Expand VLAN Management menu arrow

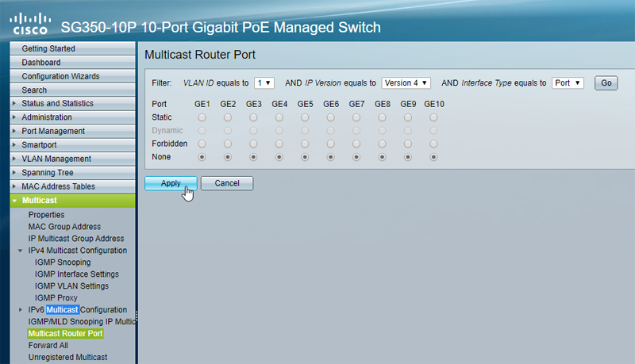[14, 159]
